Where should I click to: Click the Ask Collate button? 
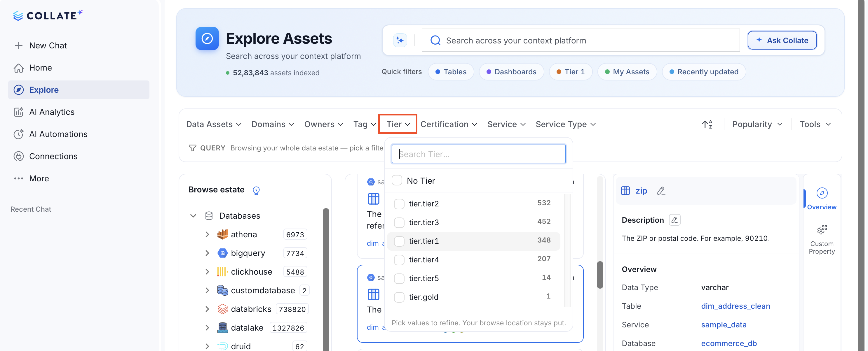pyautogui.click(x=782, y=41)
